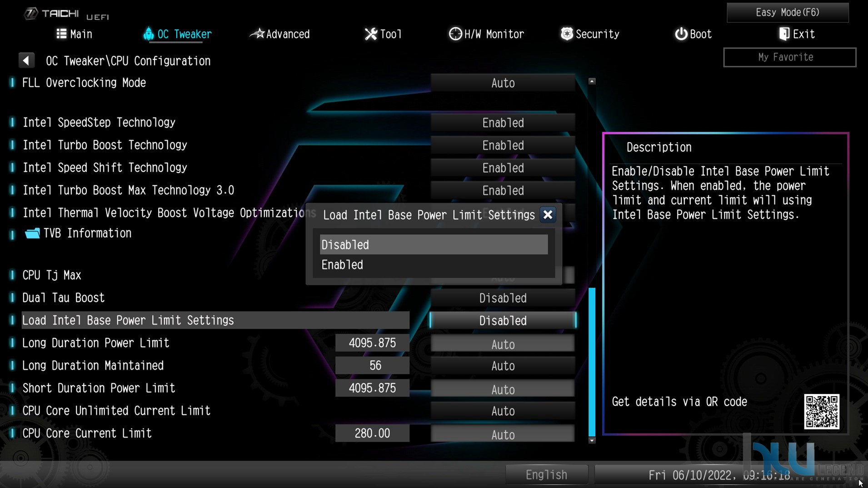Click the Advanced star icon
Viewport: 868px width, 488px height.
[257, 34]
